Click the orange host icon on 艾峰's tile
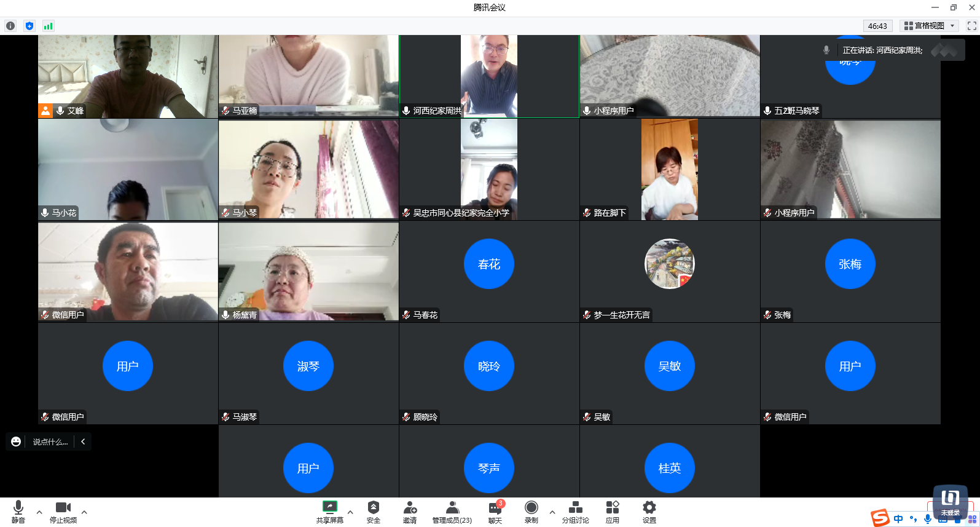 (45, 111)
